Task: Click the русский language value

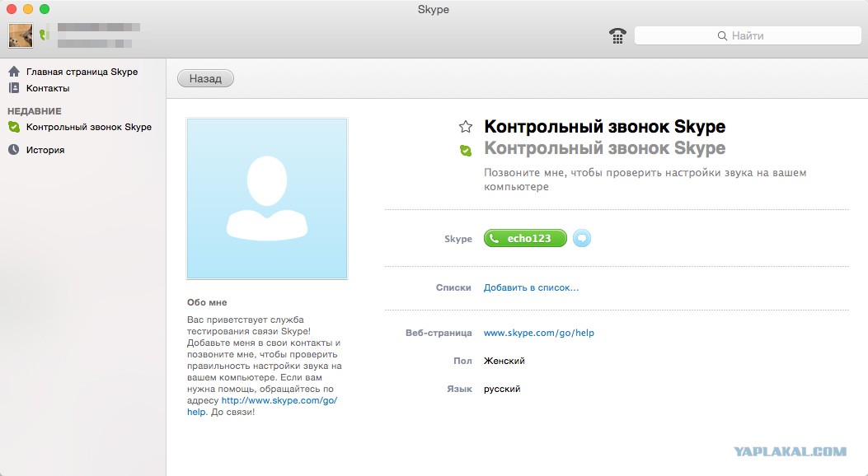Action: pyautogui.click(x=502, y=390)
